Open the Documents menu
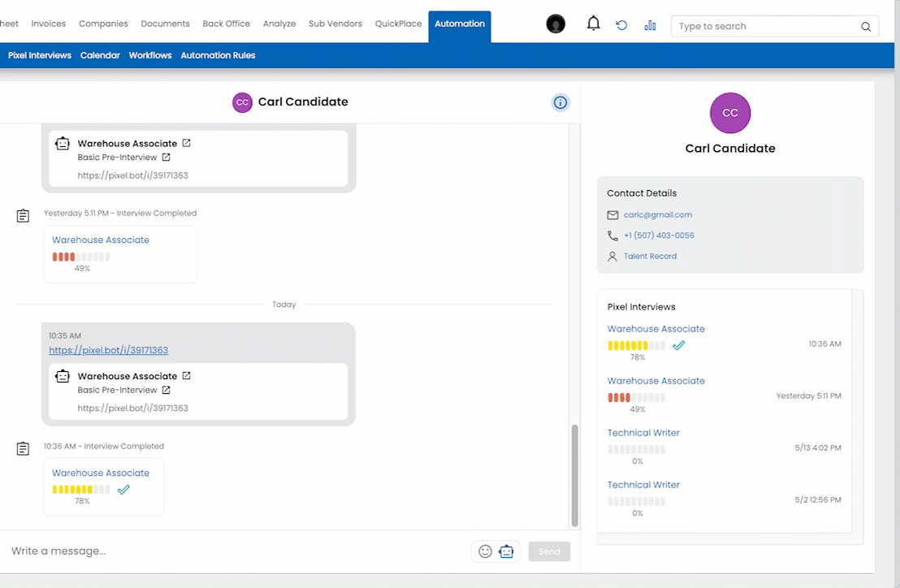Screen dimensions: 900x588 (166, 24)
